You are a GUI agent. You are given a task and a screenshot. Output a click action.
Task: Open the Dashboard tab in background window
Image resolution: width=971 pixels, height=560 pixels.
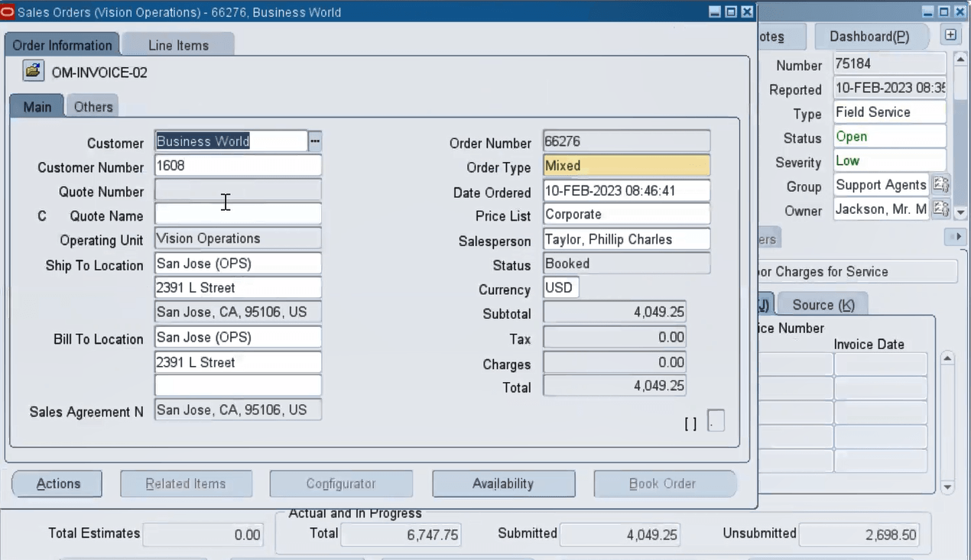[x=869, y=37]
